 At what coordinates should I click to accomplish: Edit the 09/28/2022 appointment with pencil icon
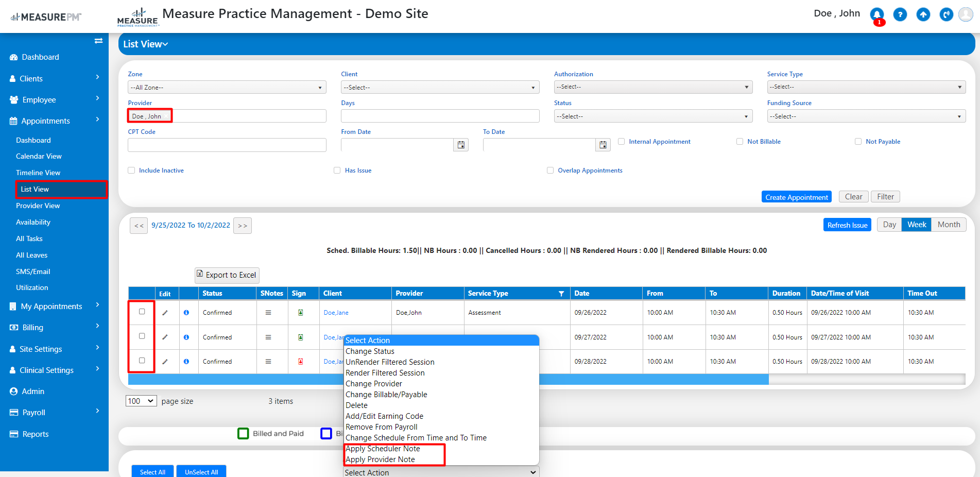tap(165, 362)
